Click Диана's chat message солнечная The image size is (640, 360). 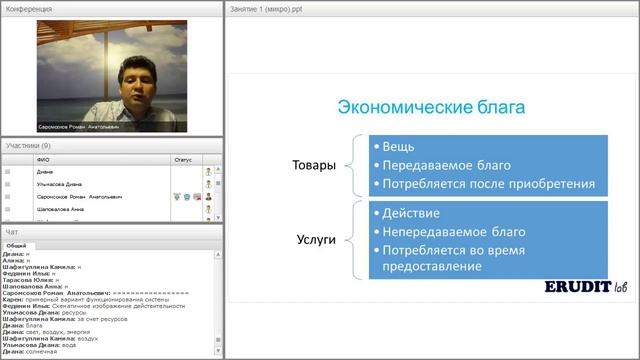point(41,352)
